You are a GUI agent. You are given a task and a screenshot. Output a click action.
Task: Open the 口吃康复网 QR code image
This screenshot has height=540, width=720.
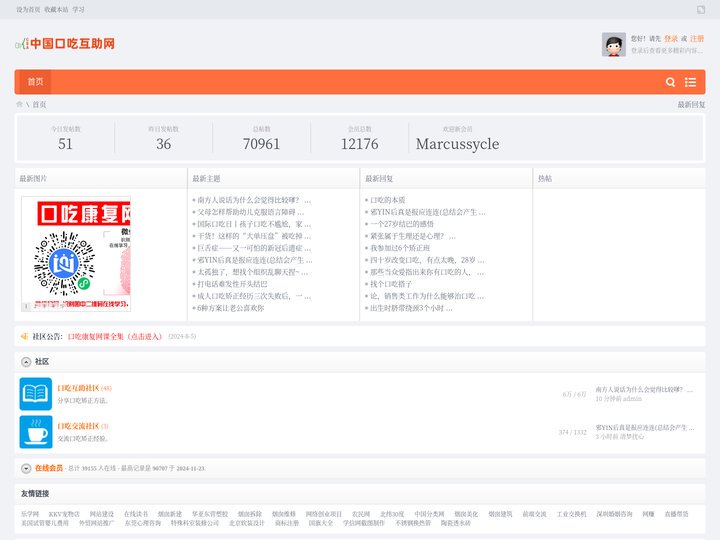(x=76, y=254)
